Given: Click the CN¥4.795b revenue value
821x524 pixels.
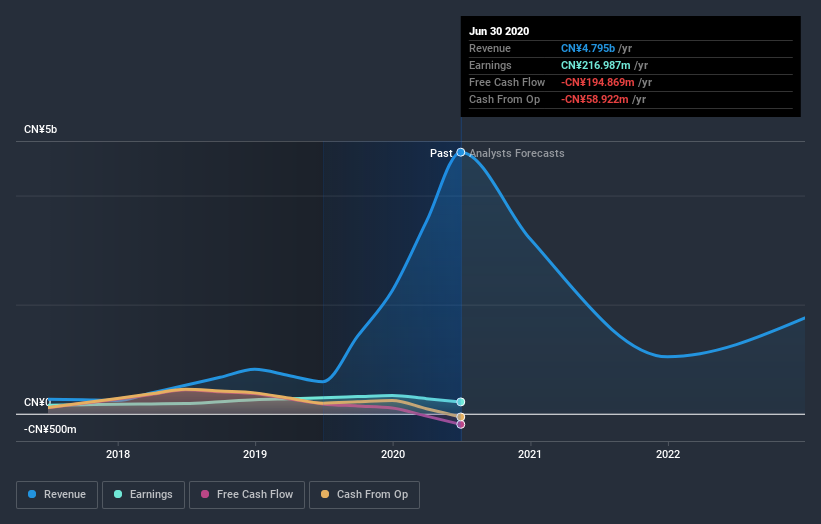Looking at the screenshot, I should point(588,48).
